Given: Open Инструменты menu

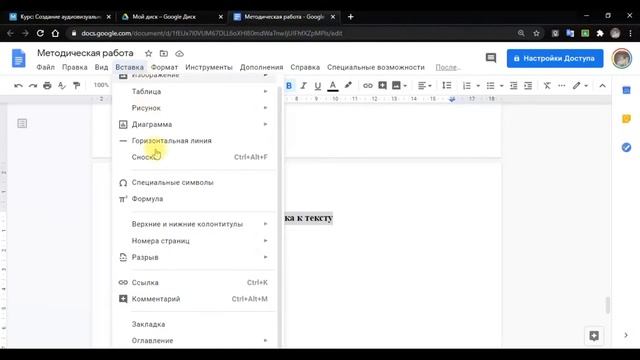Looking at the screenshot, I should (x=209, y=67).
